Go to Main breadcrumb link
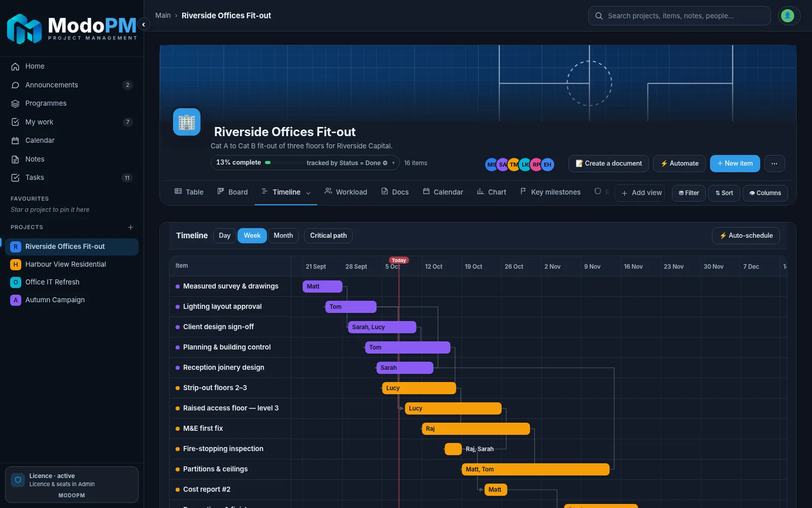Image resolution: width=812 pixels, height=508 pixels. pyautogui.click(x=163, y=16)
